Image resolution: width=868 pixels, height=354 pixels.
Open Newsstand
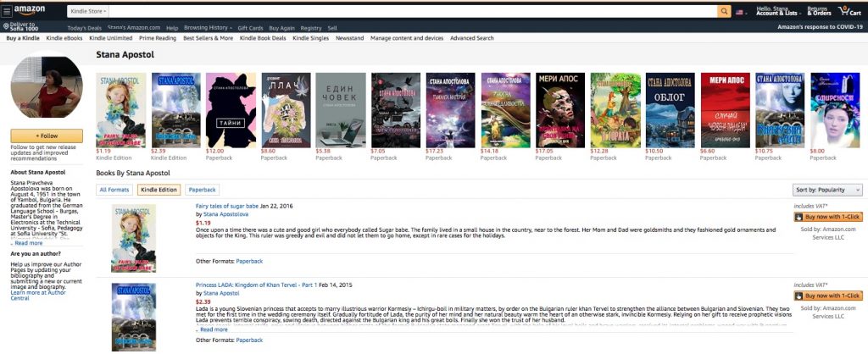pyautogui.click(x=350, y=38)
